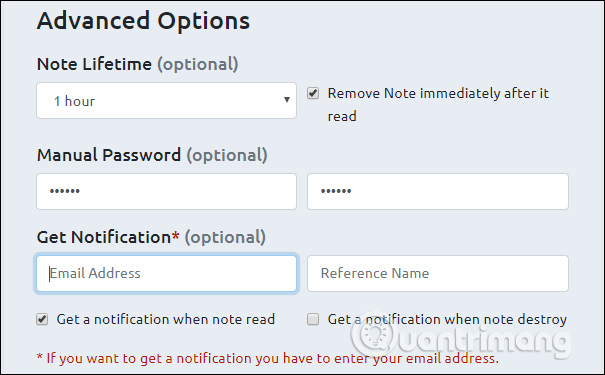
Task: Click the red email address footnote text
Action: [267, 358]
